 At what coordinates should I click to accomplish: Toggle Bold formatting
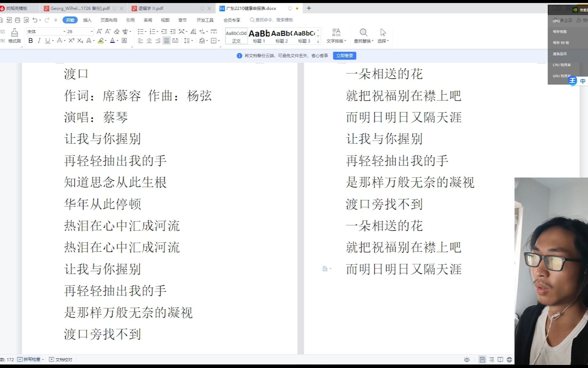[31, 41]
